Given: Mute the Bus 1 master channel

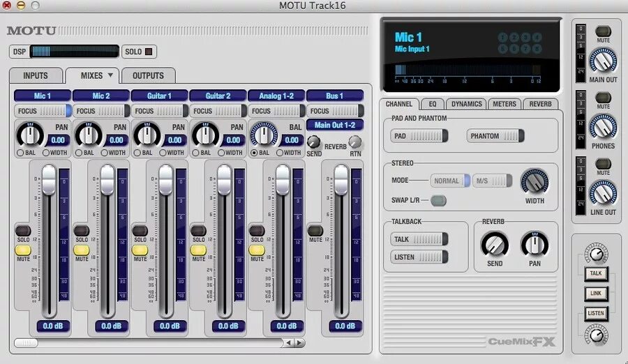Looking at the screenshot, I should click(x=315, y=231).
